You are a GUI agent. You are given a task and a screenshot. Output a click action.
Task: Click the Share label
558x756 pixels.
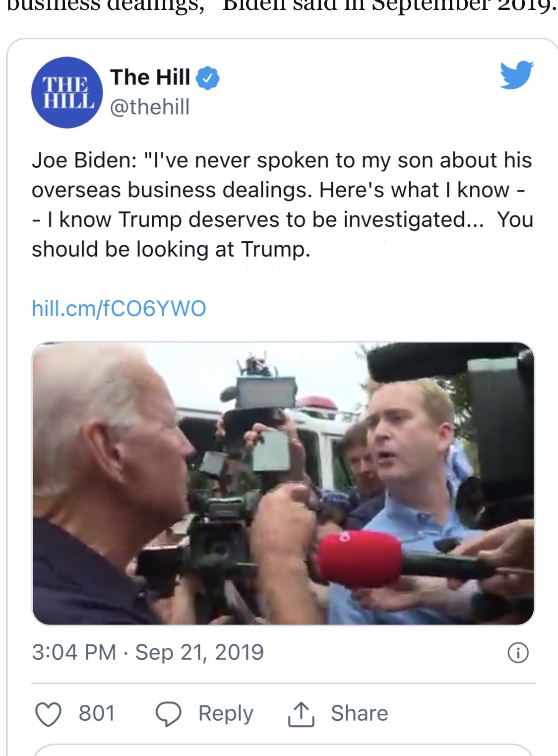[360, 713]
